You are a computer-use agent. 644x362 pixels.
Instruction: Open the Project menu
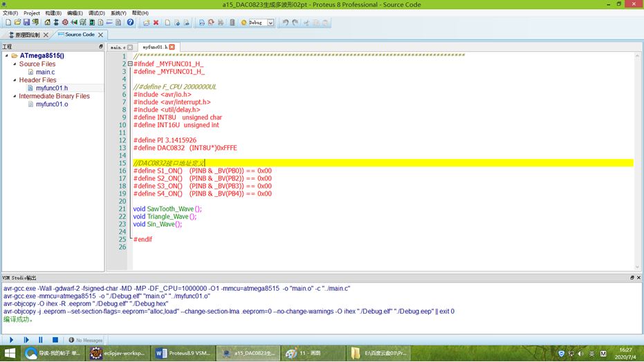click(x=32, y=13)
